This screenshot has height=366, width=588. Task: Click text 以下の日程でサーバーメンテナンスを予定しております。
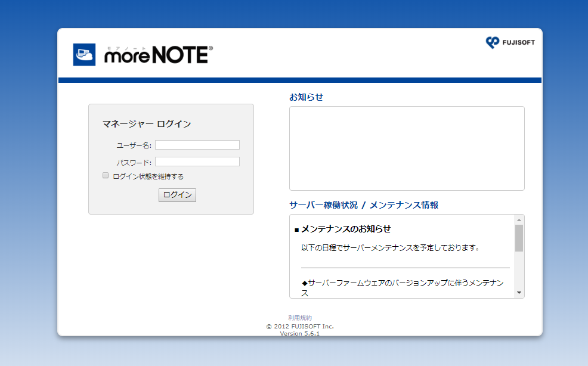[390, 248]
